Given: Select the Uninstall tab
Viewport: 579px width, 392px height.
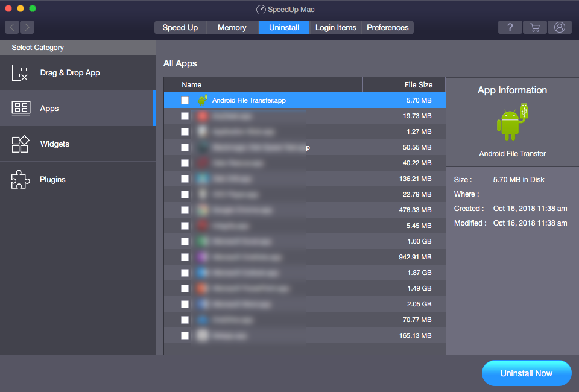Looking at the screenshot, I should pos(284,28).
